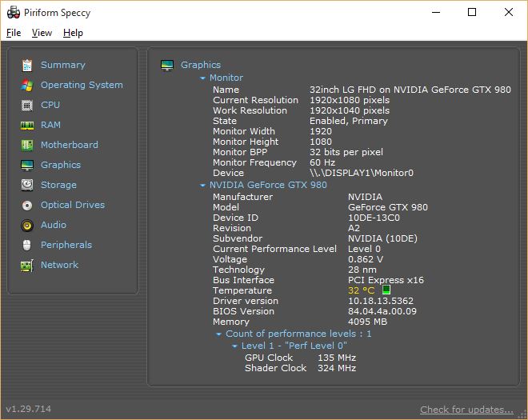Click the RAM module icon
Image resolution: width=528 pixels, height=420 pixels.
click(x=27, y=126)
